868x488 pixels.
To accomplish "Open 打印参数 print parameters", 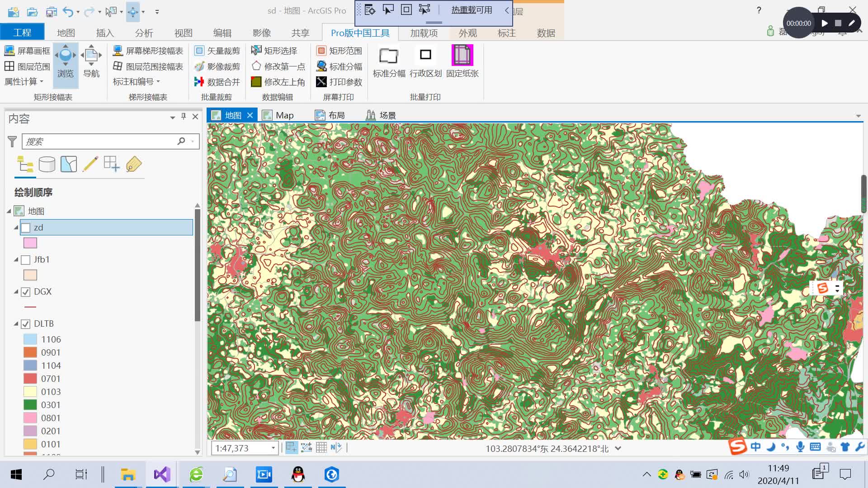I will click(339, 82).
